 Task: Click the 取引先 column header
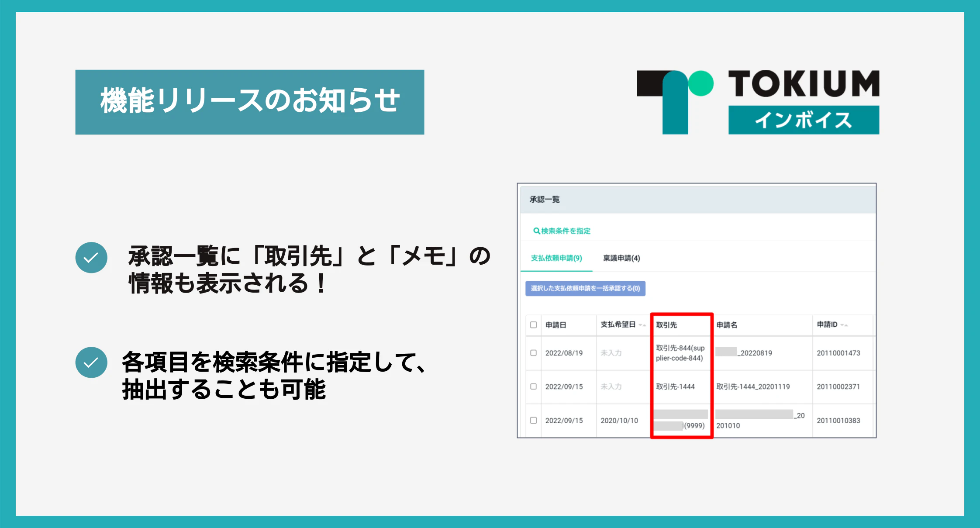(x=666, y=325)
